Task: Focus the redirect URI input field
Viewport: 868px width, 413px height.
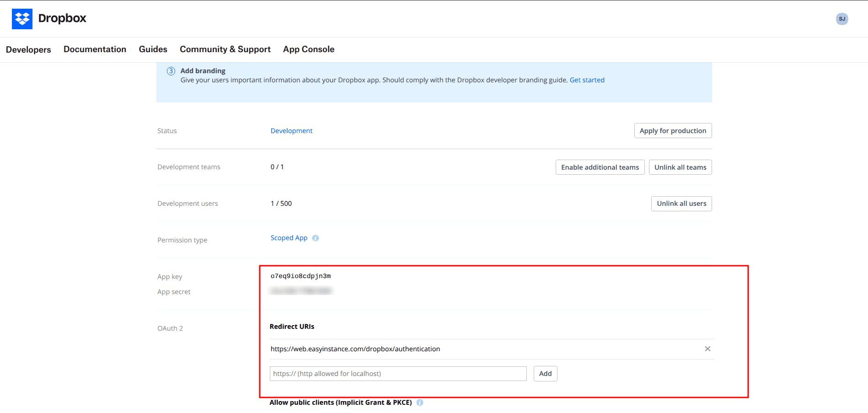Action: 398,374
